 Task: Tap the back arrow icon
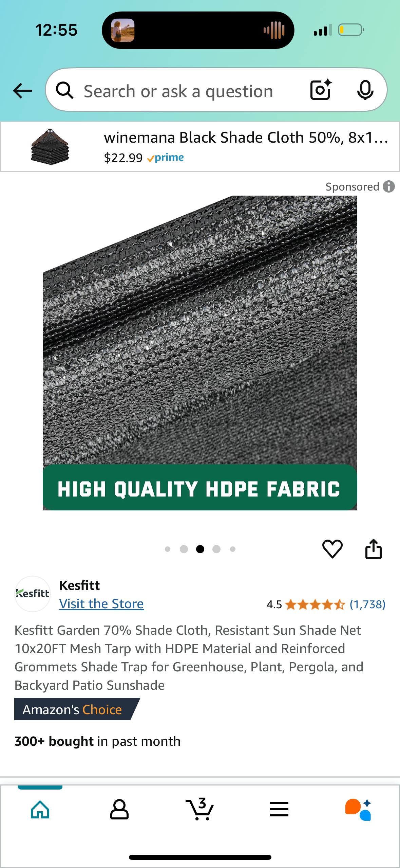point(22,91)
